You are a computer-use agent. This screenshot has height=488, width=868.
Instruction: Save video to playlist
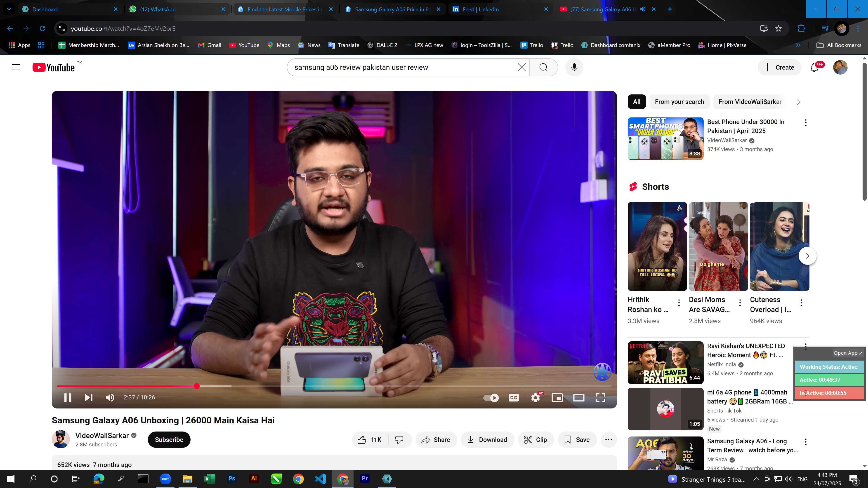click(x=577, y=440)
